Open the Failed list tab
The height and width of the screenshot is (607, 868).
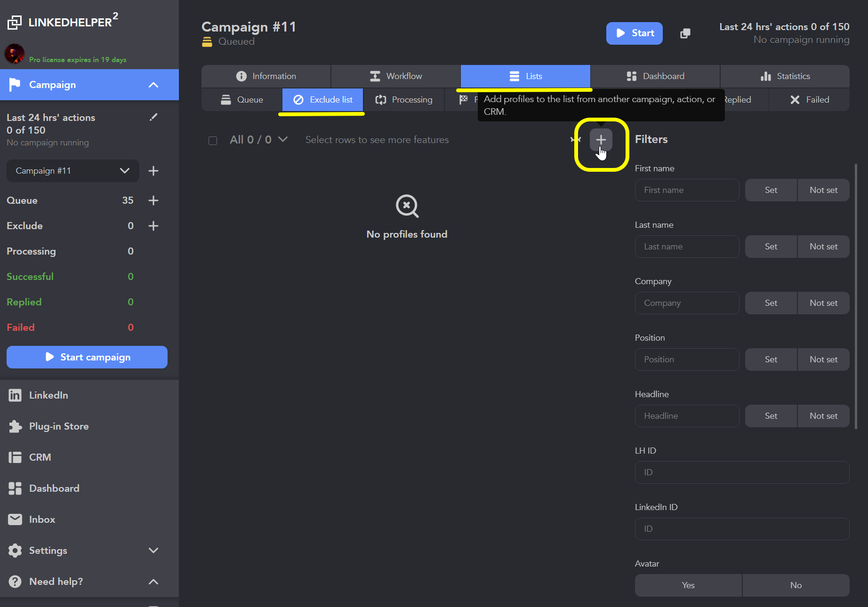tap(810, 100)
